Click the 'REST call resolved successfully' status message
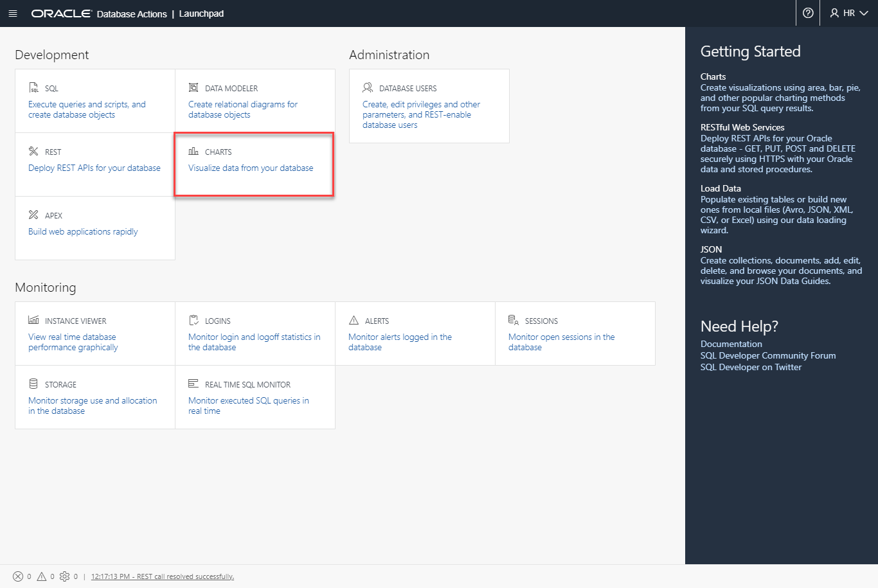This screenshot has width=878, height=588. point(163,576)
